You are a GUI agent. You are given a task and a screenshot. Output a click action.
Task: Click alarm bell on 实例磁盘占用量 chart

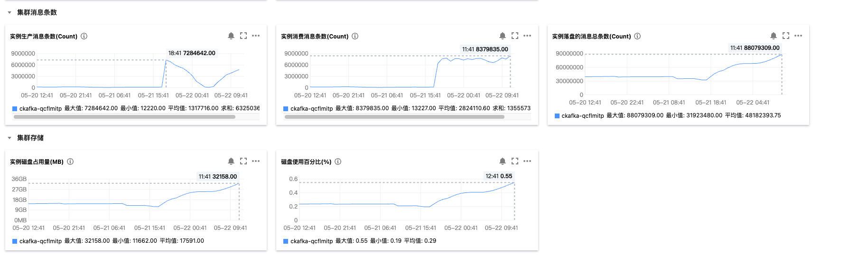pyautogui.click(x=231, y=161)
